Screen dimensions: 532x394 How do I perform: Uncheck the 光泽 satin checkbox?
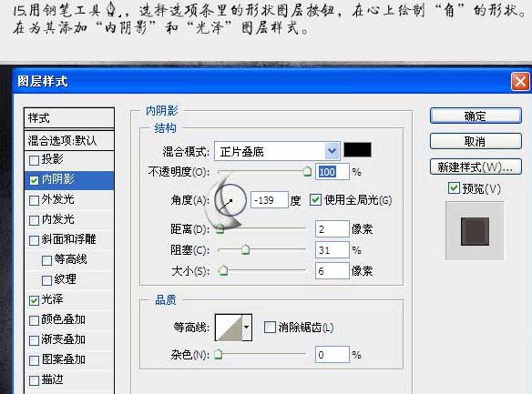(x=34, y=300)
